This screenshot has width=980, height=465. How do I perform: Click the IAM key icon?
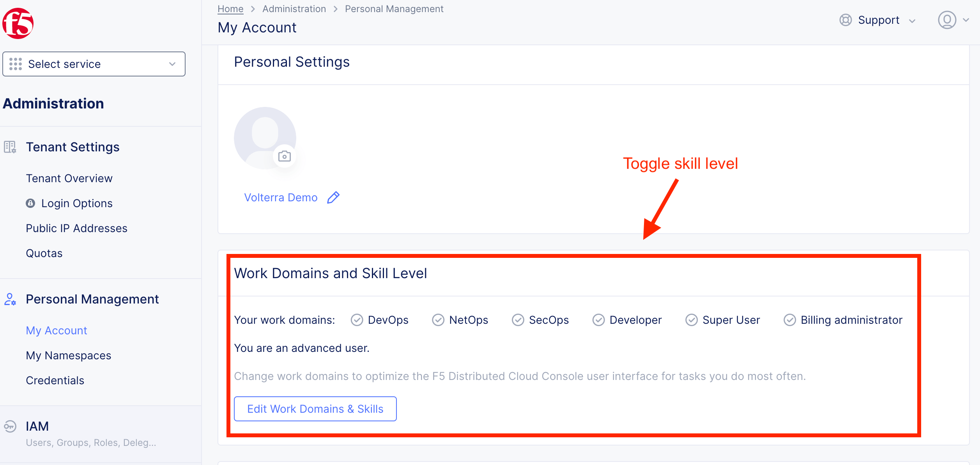coord(10,426)
